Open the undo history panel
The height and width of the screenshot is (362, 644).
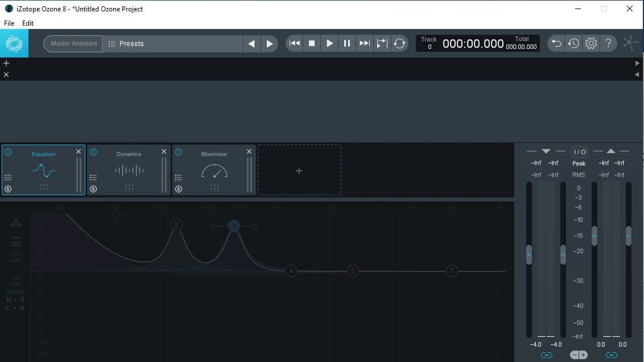(x=573, y=43)
